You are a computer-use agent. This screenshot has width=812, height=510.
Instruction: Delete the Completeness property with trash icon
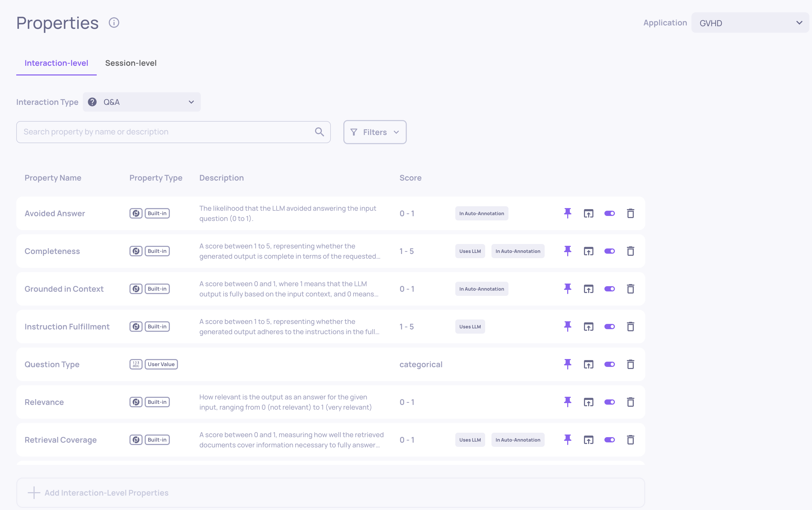[630, 251]
